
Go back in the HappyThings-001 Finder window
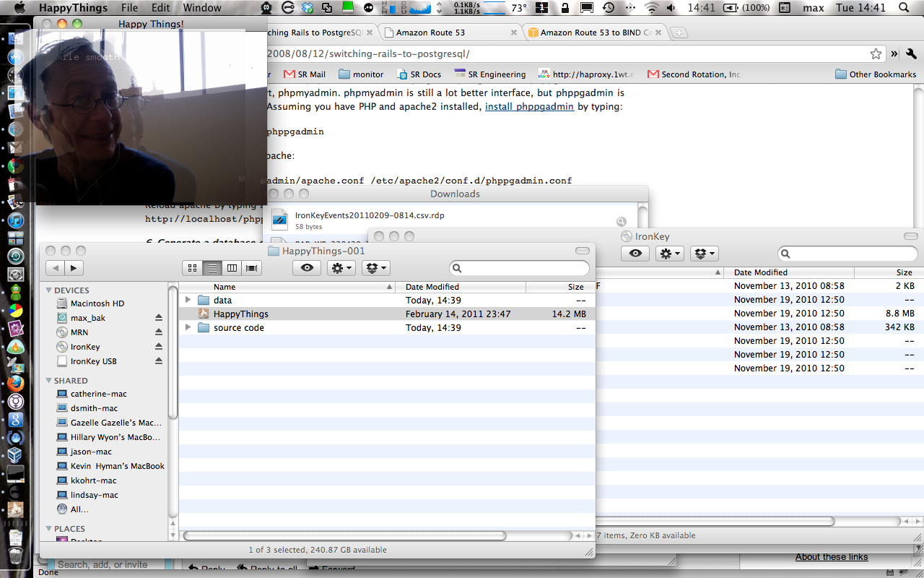[55, 268]
